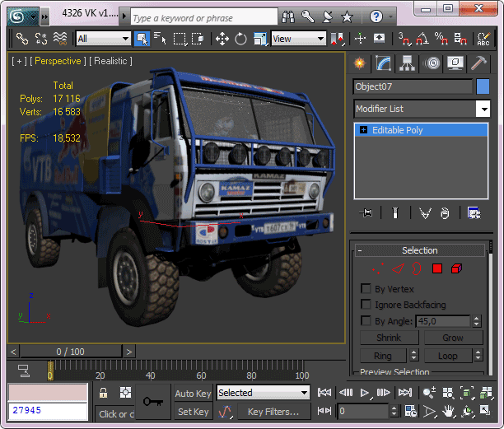The width and height of the screenshot is (504, 429).
Task: Open the Help question mark icon
Action: 376,16
